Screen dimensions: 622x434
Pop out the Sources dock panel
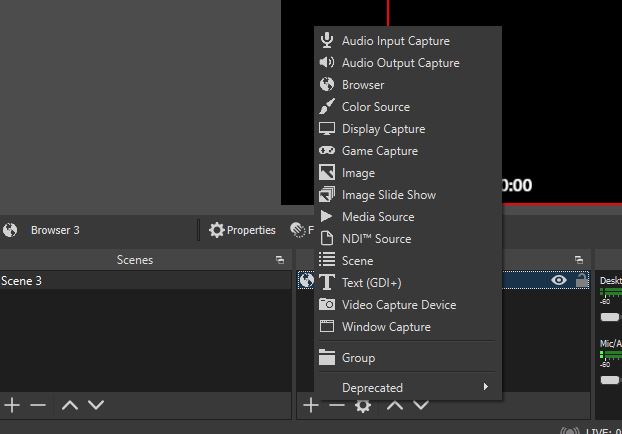(x=579, y=260)
